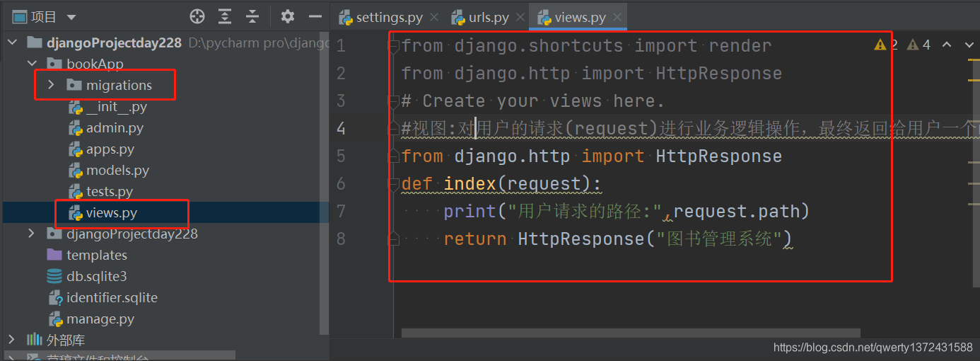
Task: Click the expand all icon
Action: (x=225, y=17)
